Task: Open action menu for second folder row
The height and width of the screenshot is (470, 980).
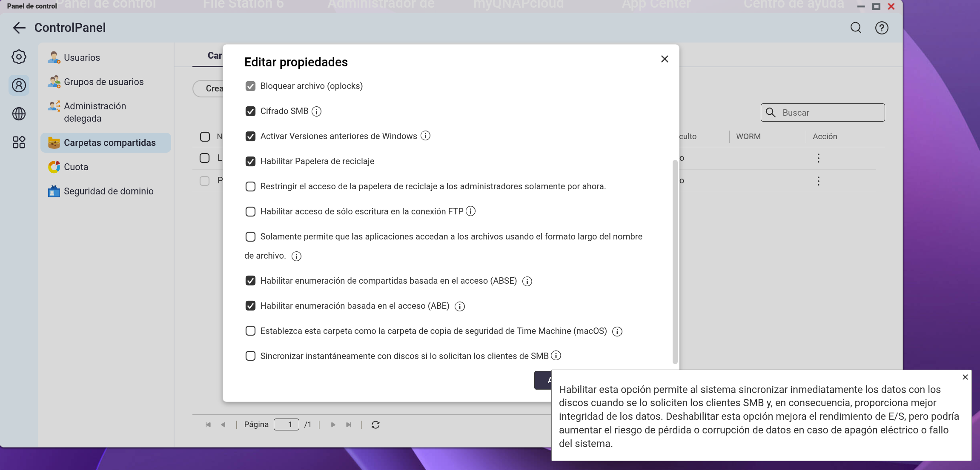Action: click(818, 181)
